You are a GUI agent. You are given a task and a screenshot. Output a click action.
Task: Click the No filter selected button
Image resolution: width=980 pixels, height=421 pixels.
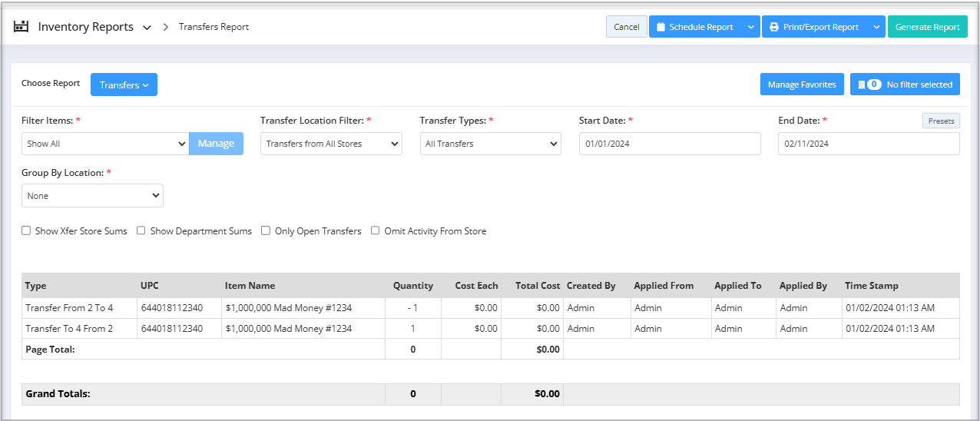click(x=905, y=85)
